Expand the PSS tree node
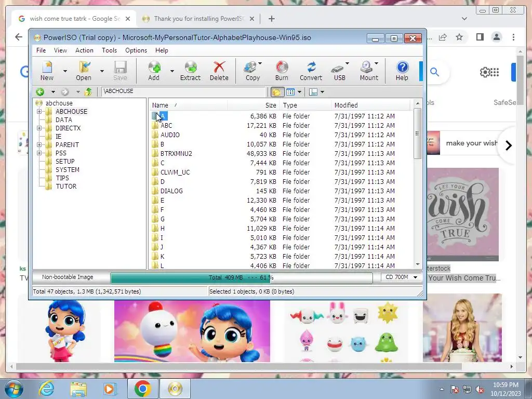532x399 pixels. point(39,153)
